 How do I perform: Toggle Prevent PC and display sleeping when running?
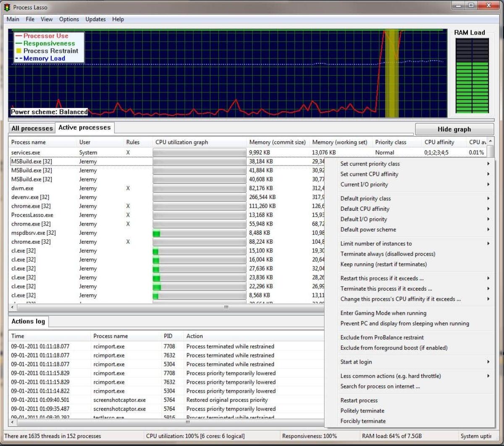pos(404,323)
